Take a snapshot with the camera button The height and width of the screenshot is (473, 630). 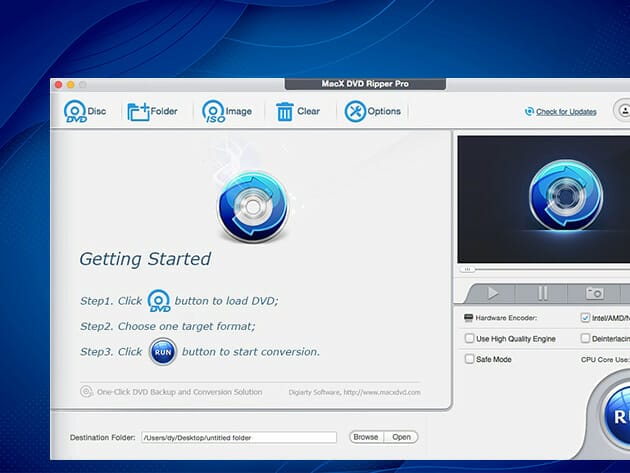click(593, 293)
